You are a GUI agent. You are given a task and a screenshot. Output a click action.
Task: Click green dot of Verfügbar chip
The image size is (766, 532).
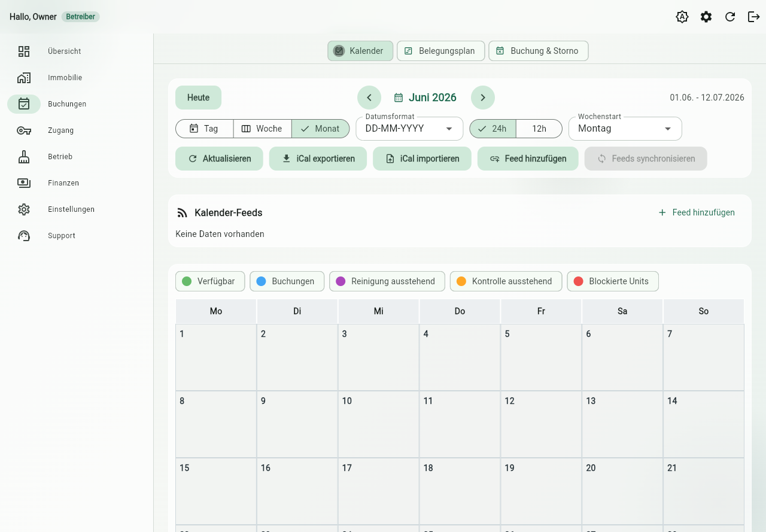(187, 281)
